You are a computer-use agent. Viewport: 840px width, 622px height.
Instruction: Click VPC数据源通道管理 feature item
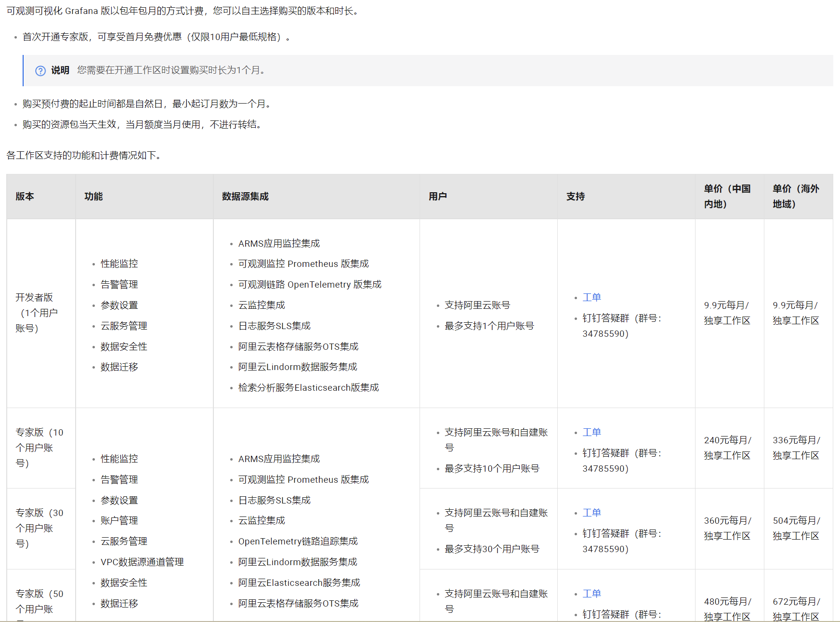click(142, 562)
